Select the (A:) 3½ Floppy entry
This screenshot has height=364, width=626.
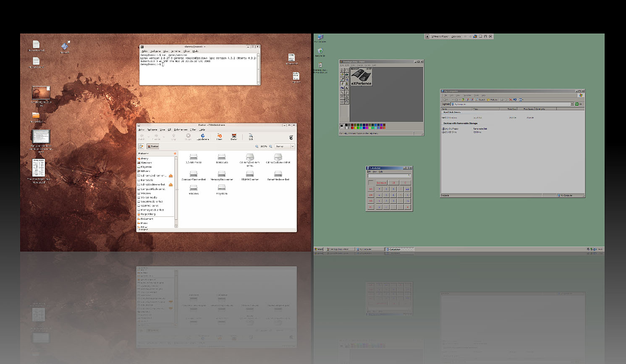click(450, 129)
